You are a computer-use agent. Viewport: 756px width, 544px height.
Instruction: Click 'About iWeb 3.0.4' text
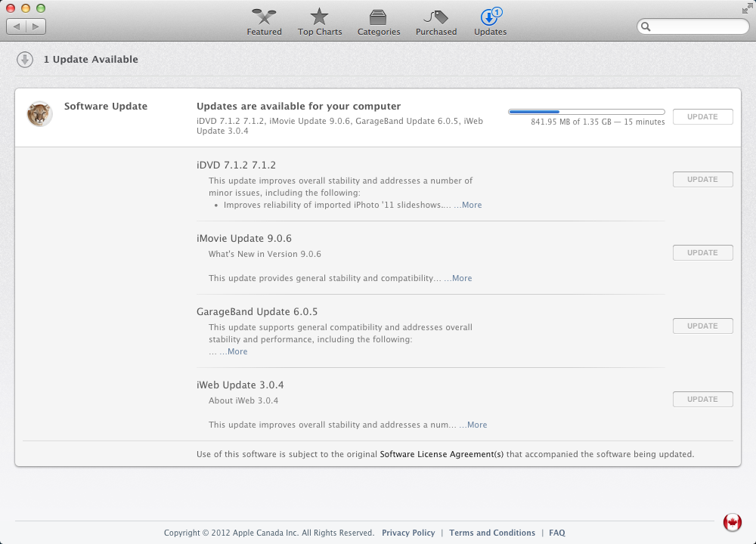click(x=243, y=400)
